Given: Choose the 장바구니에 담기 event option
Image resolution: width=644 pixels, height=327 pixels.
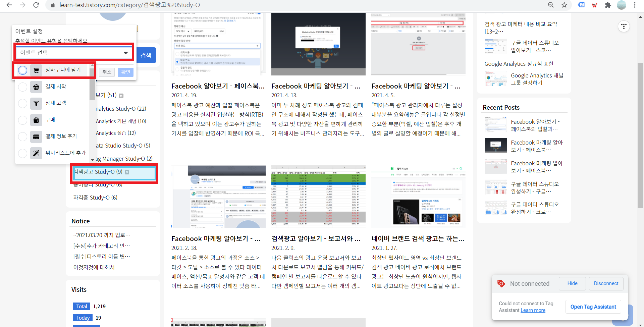Looking at the screenshot, I should (52, 70).
